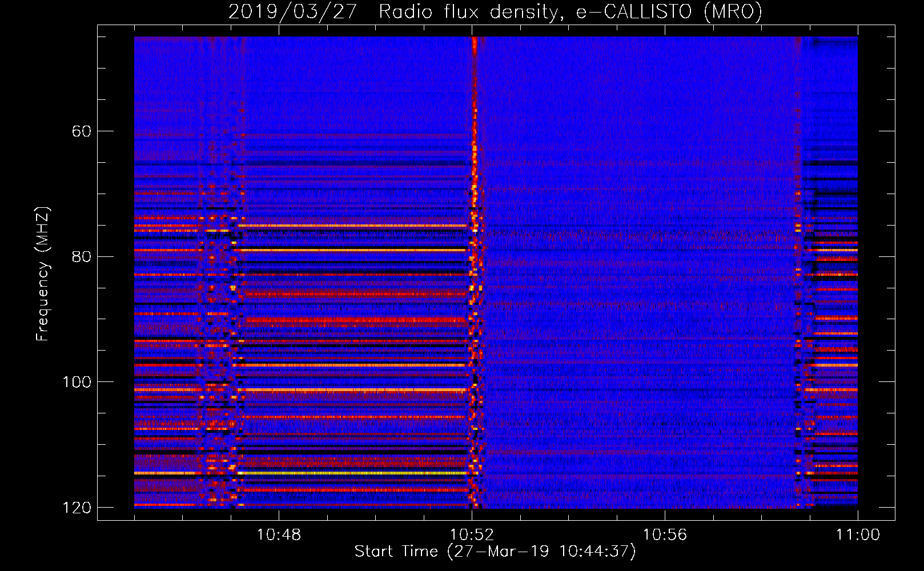This screenshot has height=571, width=924.
Task: Click the plot title '2019/03/27 Radio flux density, e-CALLISTO (MRO)'
Action: click(x=495, y=11)
